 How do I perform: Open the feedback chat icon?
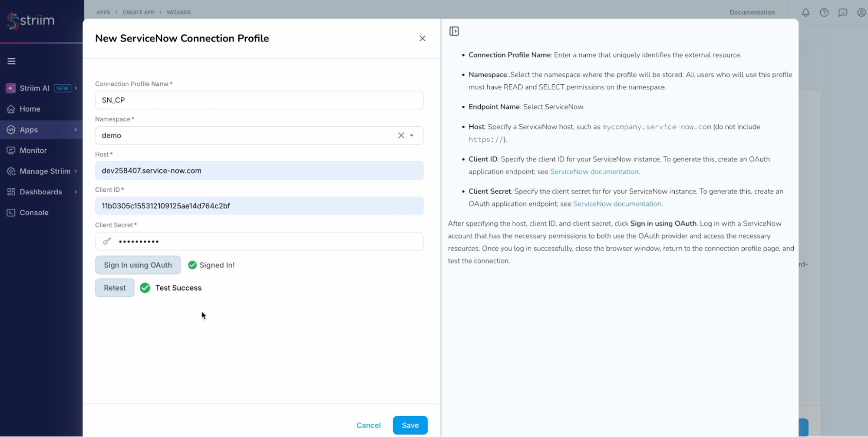[843, 13]
